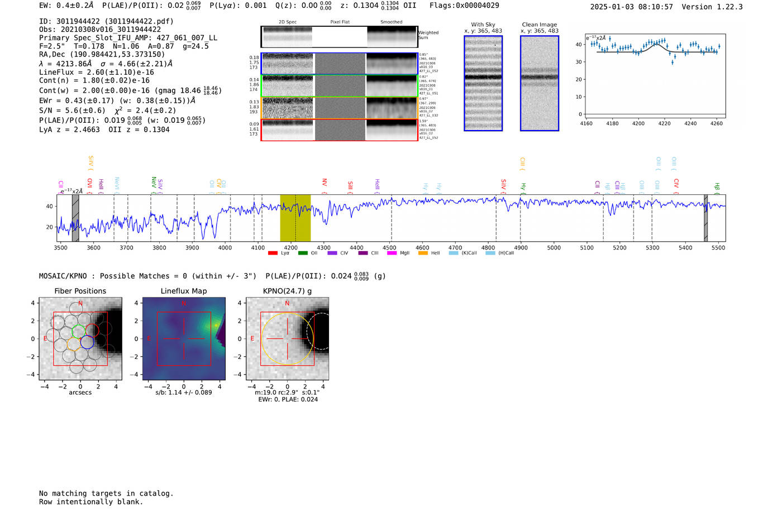Select the orange-bordered fiber 2D spectrum row

340,108
